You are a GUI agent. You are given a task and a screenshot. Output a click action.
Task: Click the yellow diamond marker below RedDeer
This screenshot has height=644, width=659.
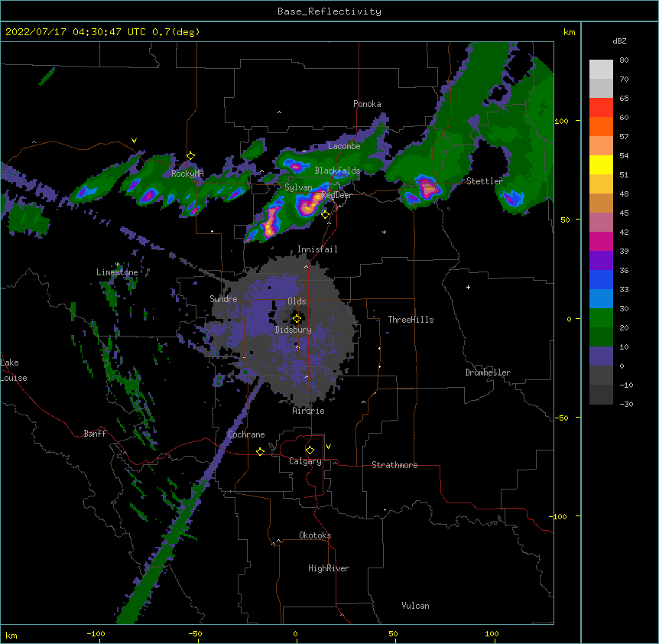pyautogui.click(x=325, y=215)
